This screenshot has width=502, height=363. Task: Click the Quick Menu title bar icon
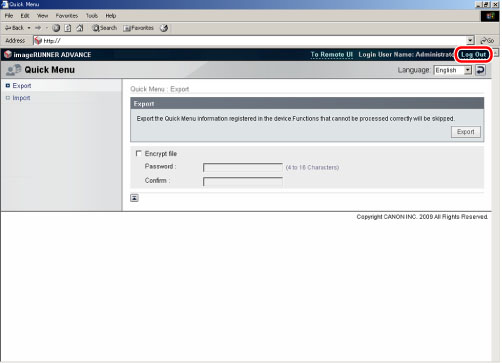coord(4,4)
